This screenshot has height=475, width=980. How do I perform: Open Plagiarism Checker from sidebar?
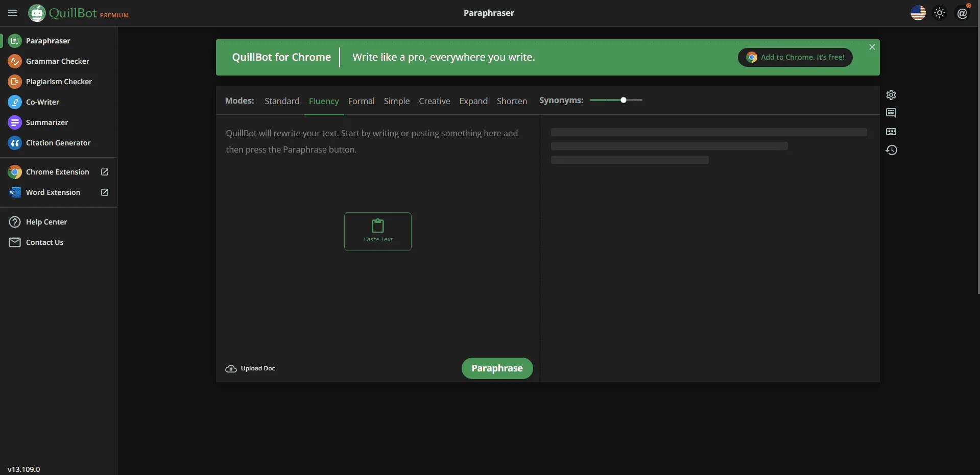pyautogui.click(x=59, y=82)
